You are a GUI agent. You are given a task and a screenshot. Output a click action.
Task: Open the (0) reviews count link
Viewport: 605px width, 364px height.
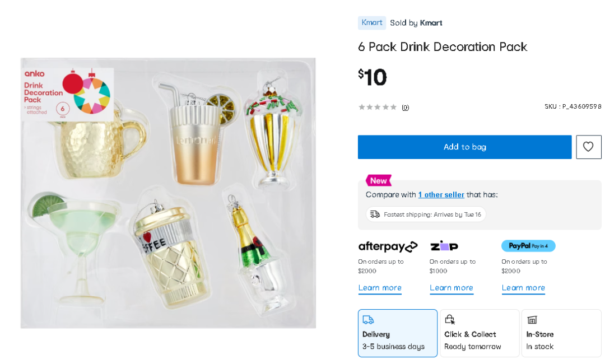point(405,108)
